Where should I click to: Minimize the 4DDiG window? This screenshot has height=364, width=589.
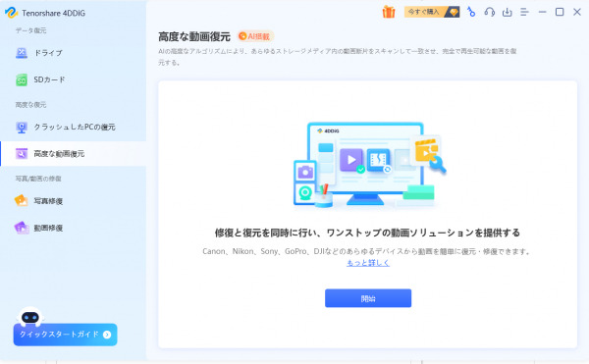pyautogui.click(x=542, y=12)
